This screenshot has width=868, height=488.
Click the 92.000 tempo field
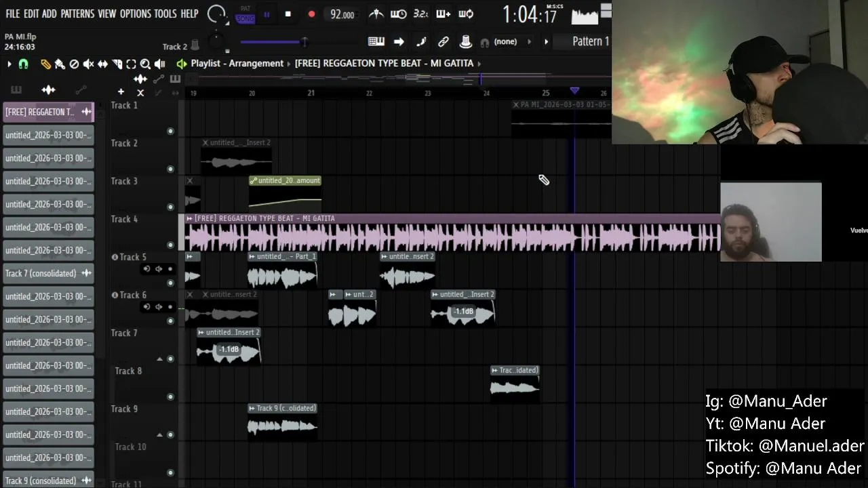(x=342, y=14)
